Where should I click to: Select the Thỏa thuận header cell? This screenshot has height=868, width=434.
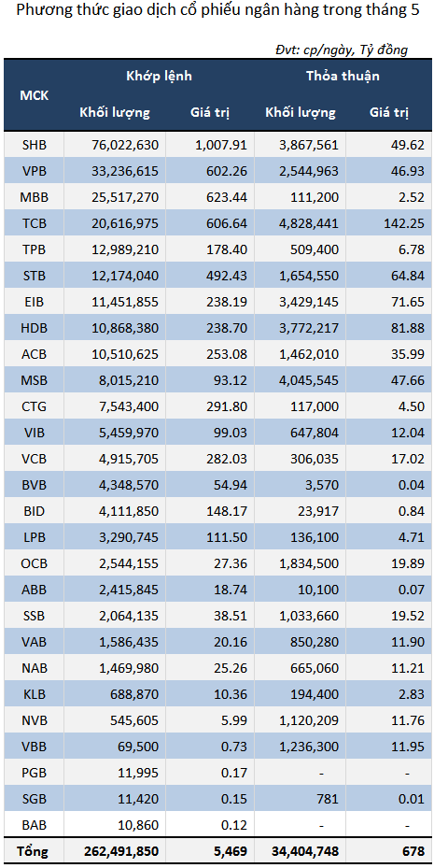click(x=343, y=76)
